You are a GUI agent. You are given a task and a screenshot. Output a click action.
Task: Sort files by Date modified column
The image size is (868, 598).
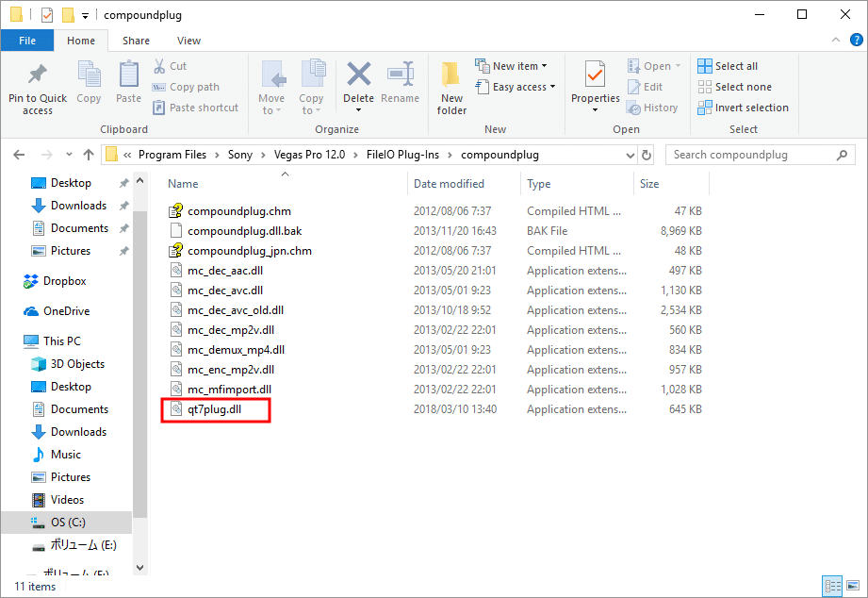449,184
